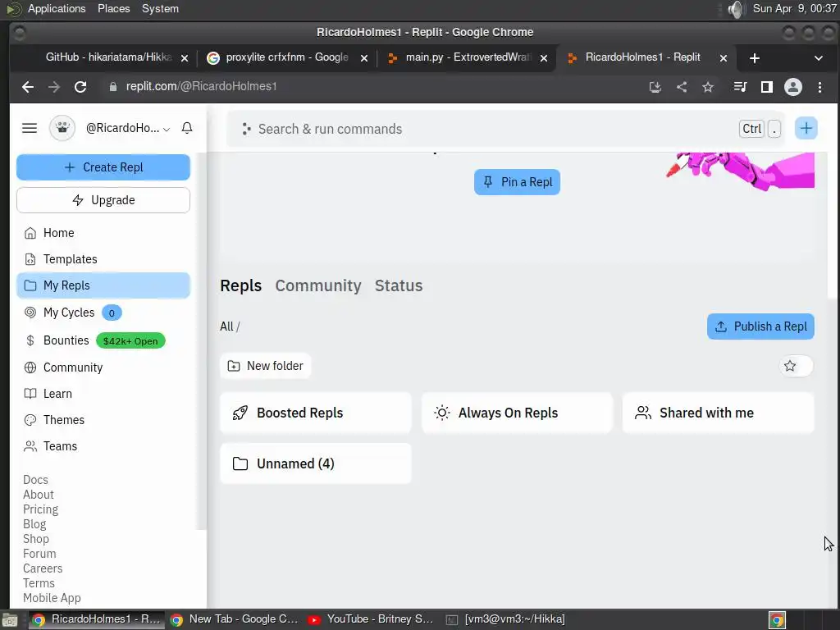Go to Home in sidebar
Image resolution: width=840 pixels, height=630 pixels.
coord(103,233)
